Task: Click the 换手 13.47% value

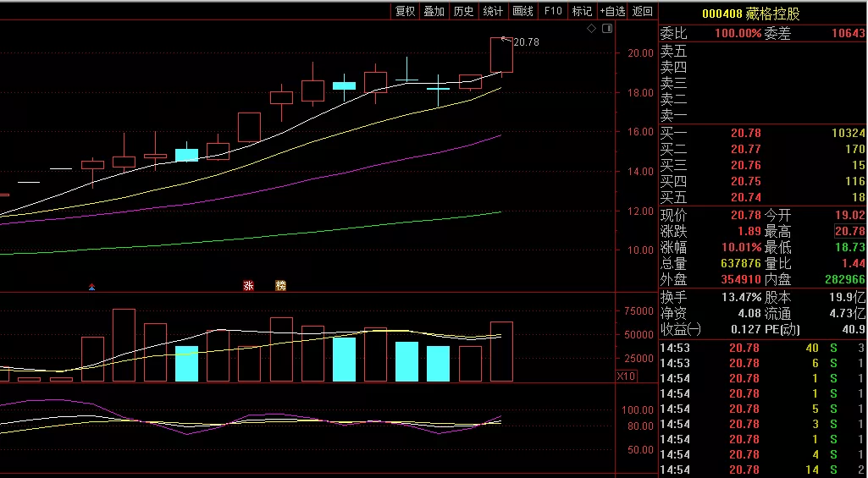Action: tap(741, 298)
